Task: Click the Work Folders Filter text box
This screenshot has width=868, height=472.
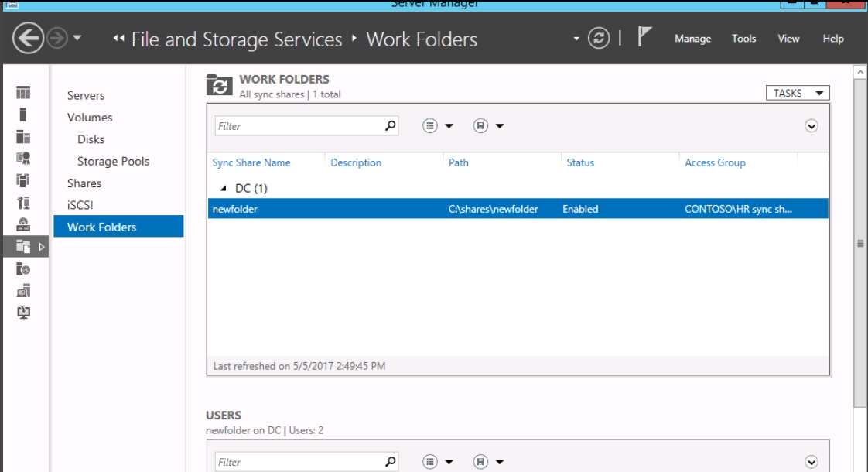Action: click(x=299, y=126)
